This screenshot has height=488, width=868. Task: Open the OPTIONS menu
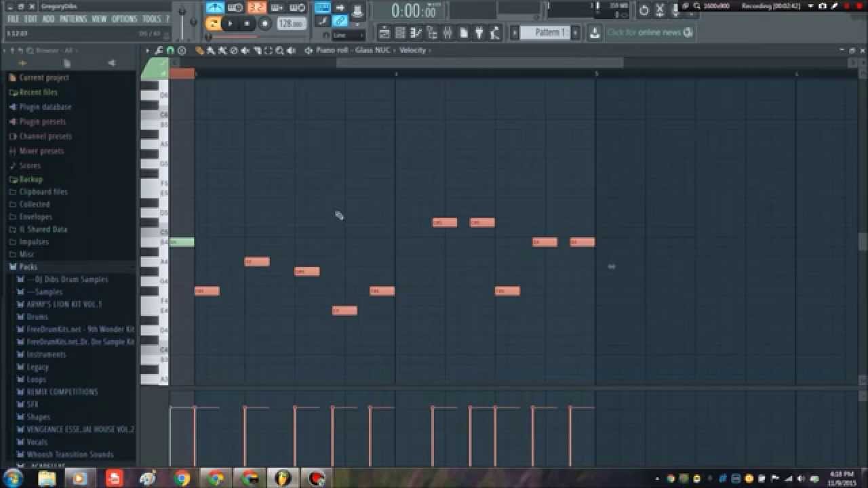pos(124,19)
